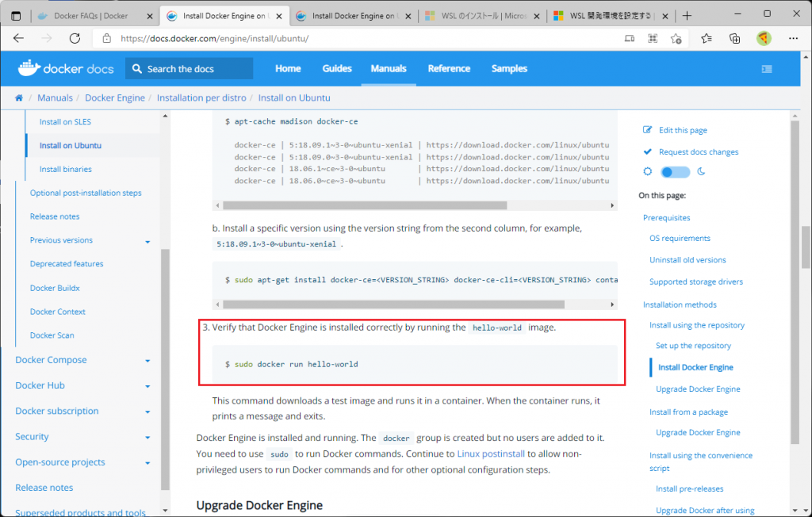The width and height of the screenshot is (812, 517).
Task: Expand the Docker Compose section
Action: point(147,361)
